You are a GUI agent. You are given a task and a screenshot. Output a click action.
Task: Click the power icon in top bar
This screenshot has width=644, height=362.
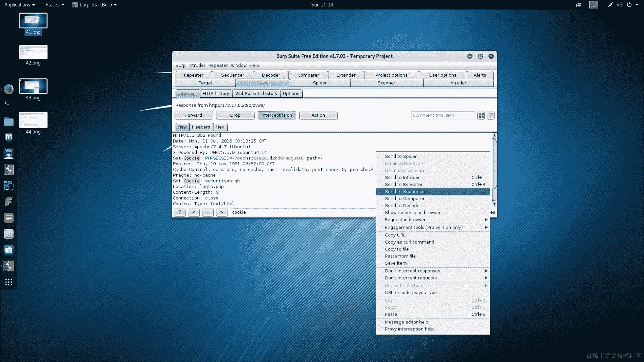[x=629, y=5]
